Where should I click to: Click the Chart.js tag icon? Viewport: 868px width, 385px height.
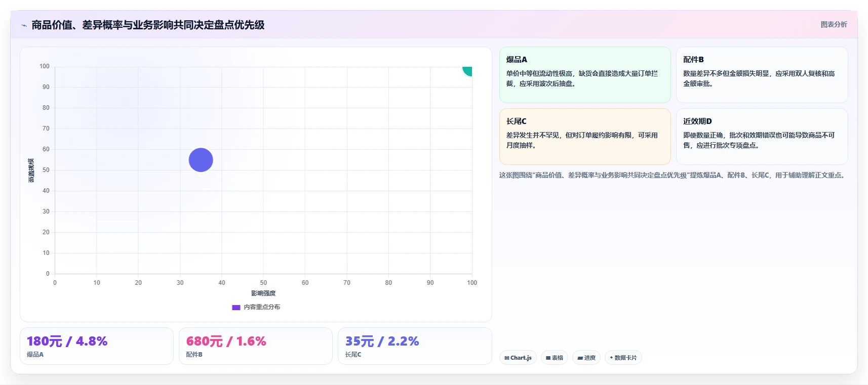(x=507, y=358)
